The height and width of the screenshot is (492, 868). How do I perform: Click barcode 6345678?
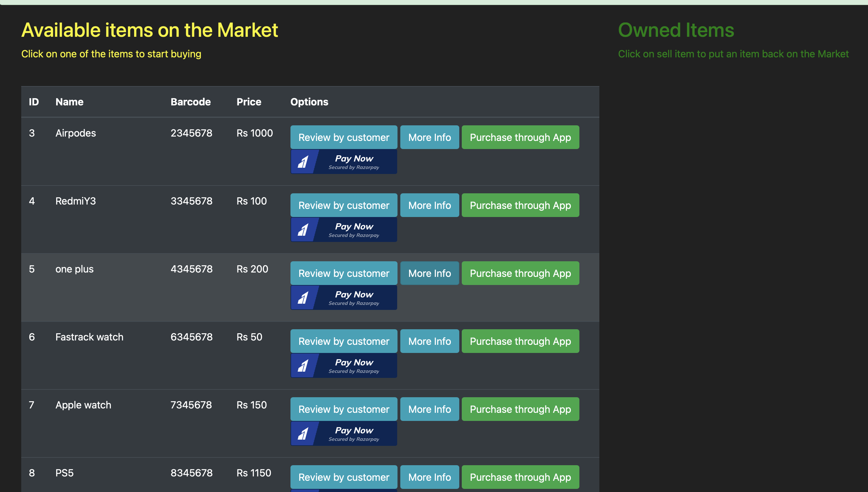point(191,337)
